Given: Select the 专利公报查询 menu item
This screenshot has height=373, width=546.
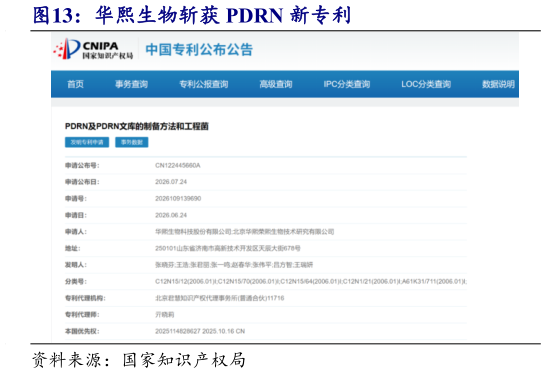Looking at the screenshot, I should [204, 84].
